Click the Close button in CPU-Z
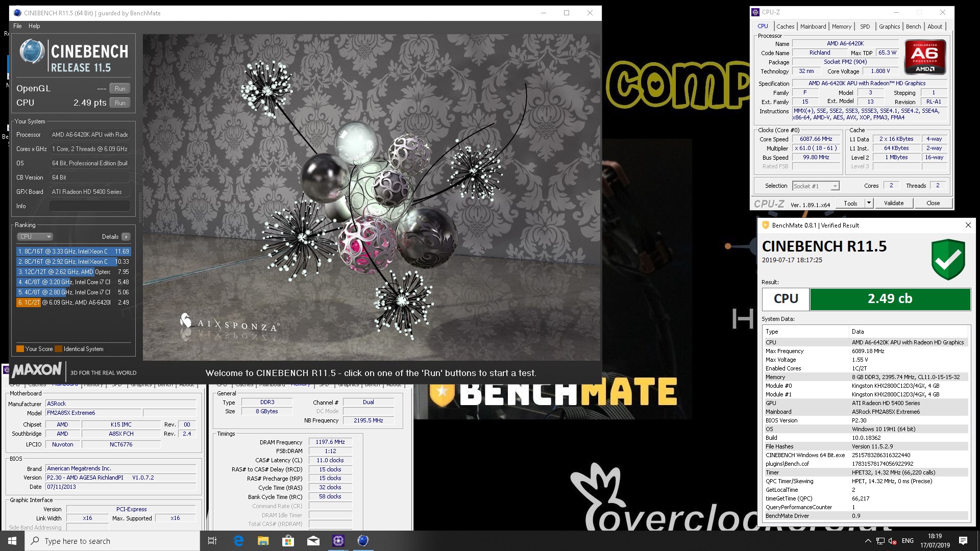Screen dimensions: 980x551 tap(933, 203)
